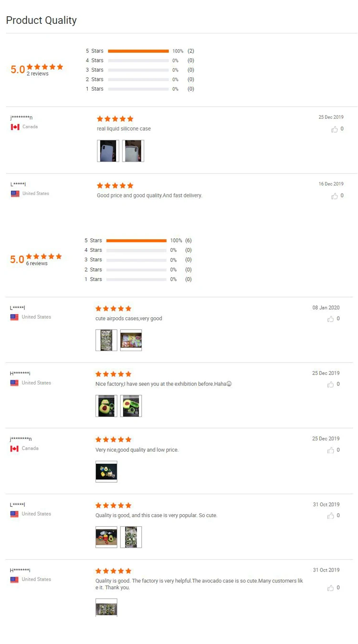This screenshot has height=644, width=358.
Task: Click the '6 reviews' count link
Action: [37, 263]
